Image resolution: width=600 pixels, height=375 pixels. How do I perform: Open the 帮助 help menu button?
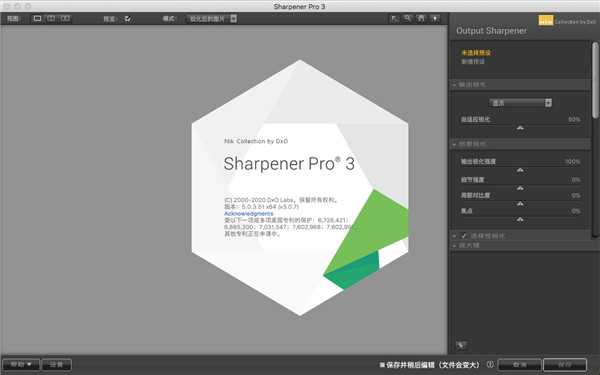tap(21, 364)
